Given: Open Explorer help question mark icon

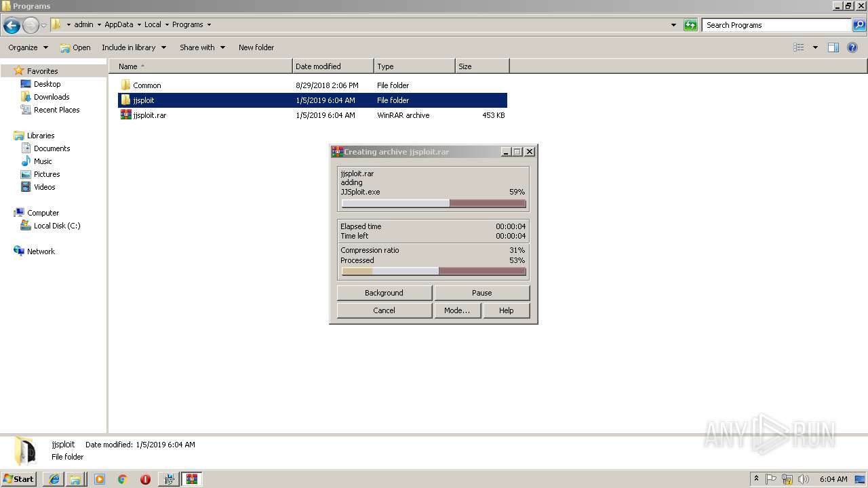Looking at the screenshot, I should point(852,47).
